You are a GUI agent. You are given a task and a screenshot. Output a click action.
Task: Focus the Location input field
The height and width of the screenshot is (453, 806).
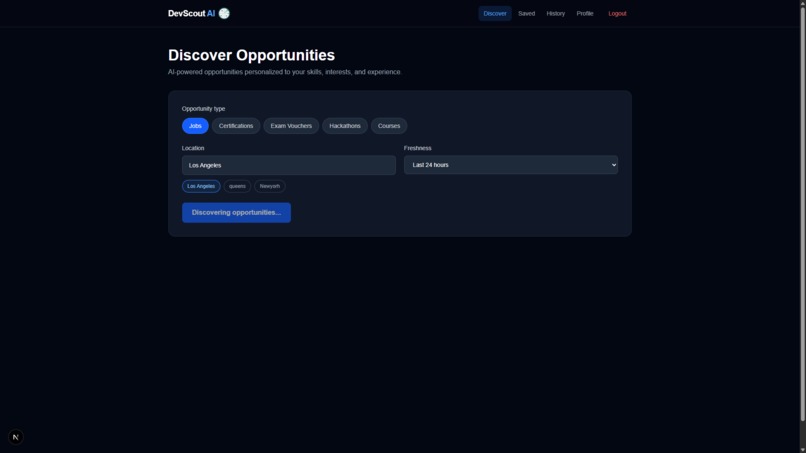tap(289, 165)
